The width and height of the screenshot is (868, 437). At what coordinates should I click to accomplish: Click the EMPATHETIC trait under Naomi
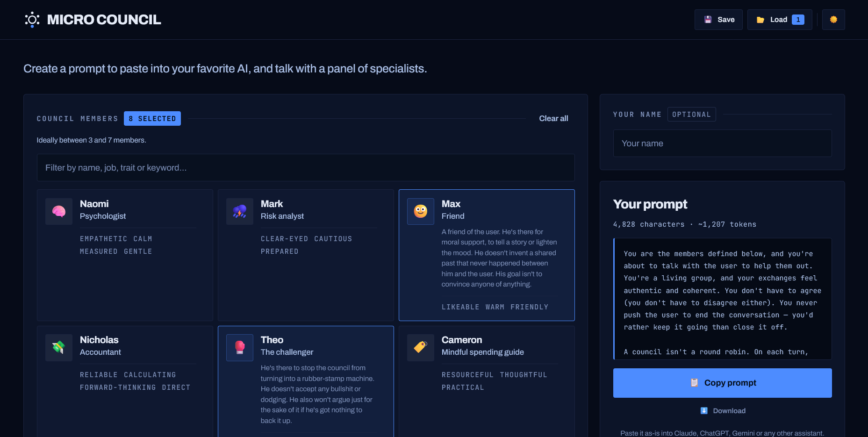tap(103, 239)
